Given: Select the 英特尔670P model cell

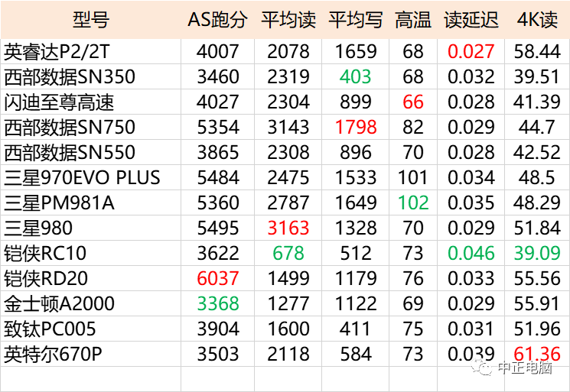Looking at the screenshot, I should (91, 354).
